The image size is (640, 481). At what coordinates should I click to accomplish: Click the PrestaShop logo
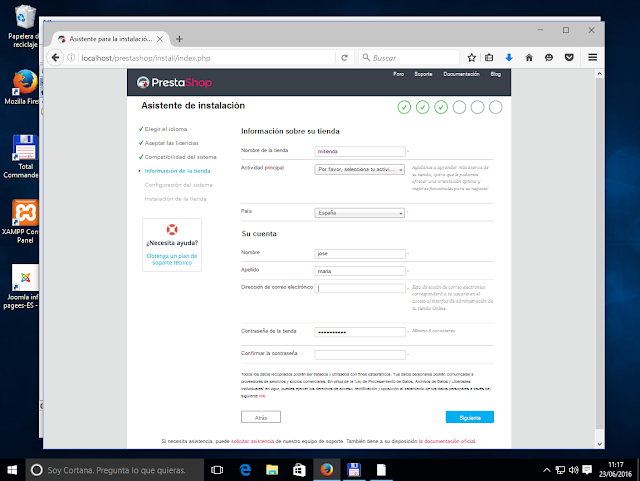pyautogui.click(x=174, y=82)
